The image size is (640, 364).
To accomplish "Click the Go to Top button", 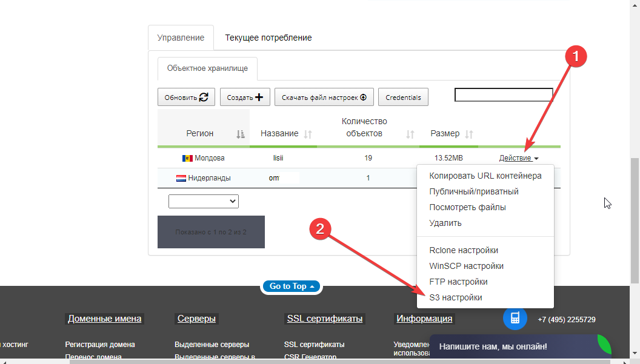I will 292,286.
